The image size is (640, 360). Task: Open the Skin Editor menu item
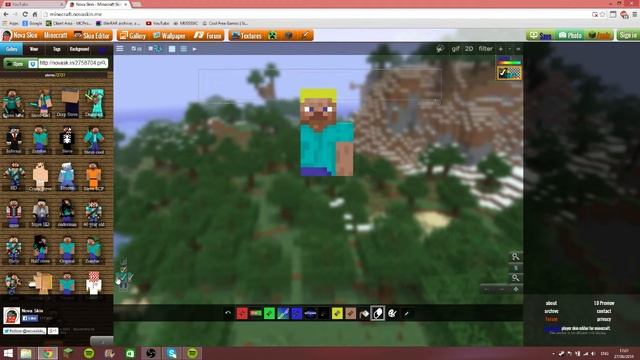(92, 36)
